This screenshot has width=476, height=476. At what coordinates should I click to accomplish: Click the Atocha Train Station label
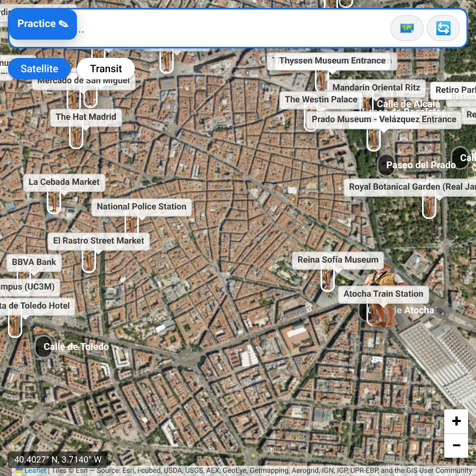(x=383, y=294)
